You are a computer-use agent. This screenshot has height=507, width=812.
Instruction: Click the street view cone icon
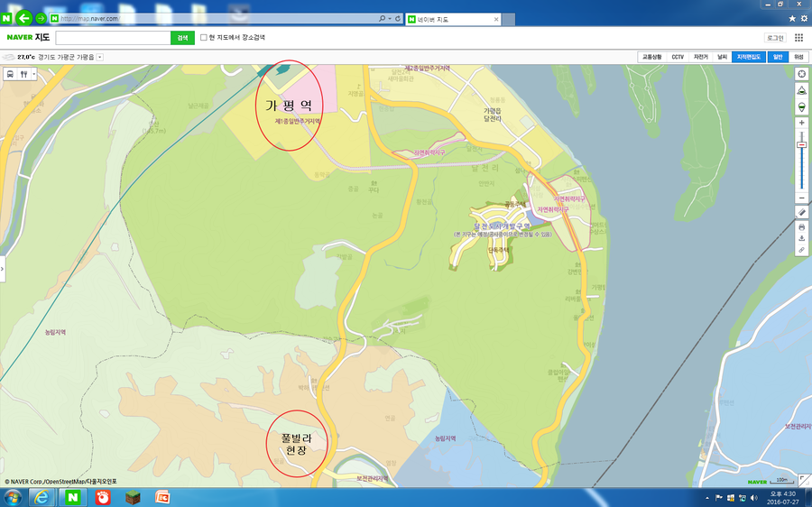802,90
